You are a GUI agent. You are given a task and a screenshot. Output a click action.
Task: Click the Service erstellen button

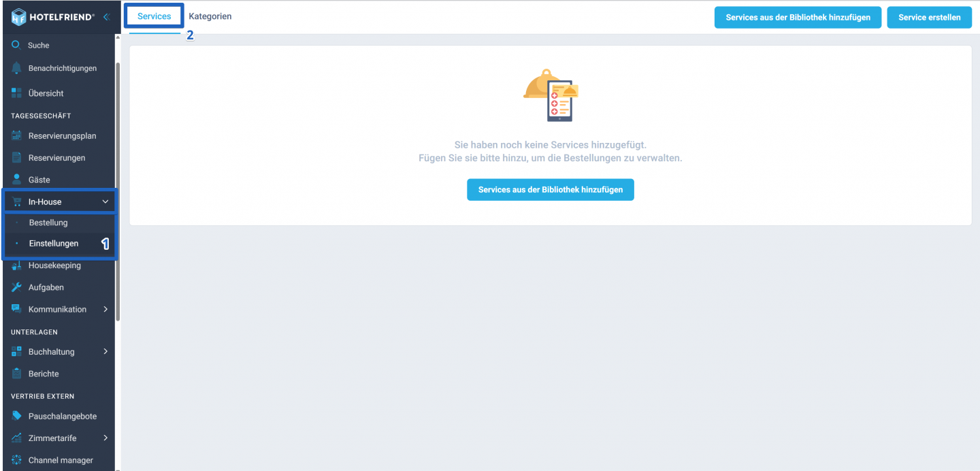point(930,18)
